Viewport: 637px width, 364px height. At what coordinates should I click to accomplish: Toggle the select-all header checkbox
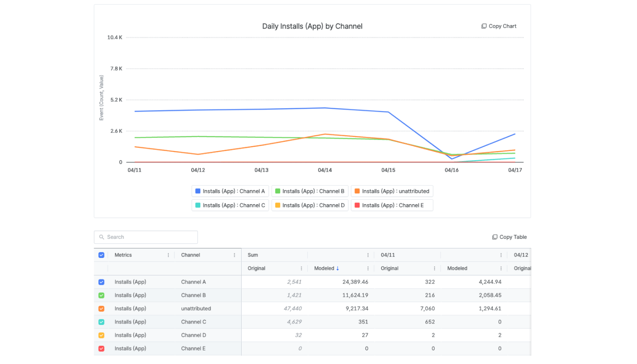[101, 255]
